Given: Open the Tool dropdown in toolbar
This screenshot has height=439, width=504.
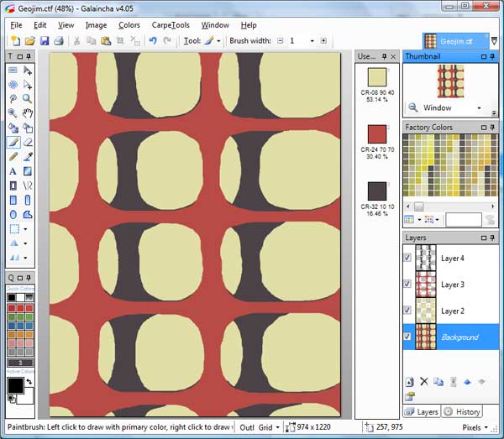Looking at the screenshot, I should [x=219, y=40].
